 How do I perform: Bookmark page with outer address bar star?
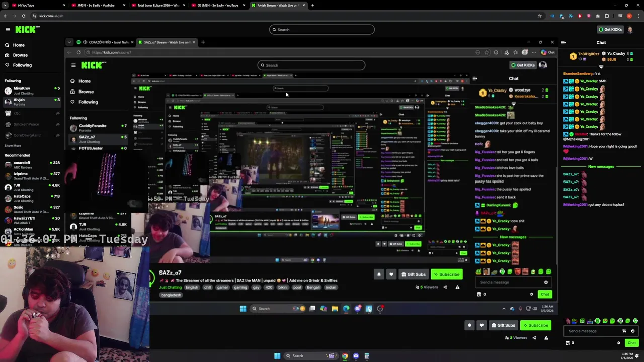[540, 16]
